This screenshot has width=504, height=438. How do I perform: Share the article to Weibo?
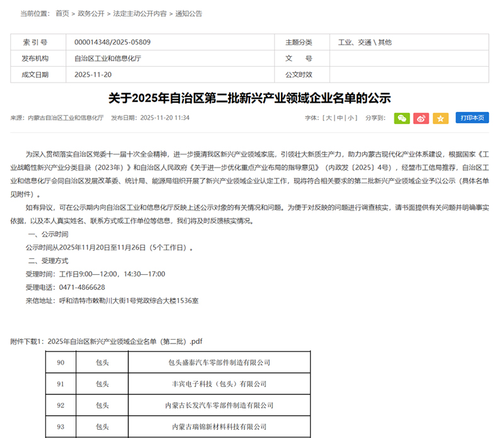tap(421, 118)
